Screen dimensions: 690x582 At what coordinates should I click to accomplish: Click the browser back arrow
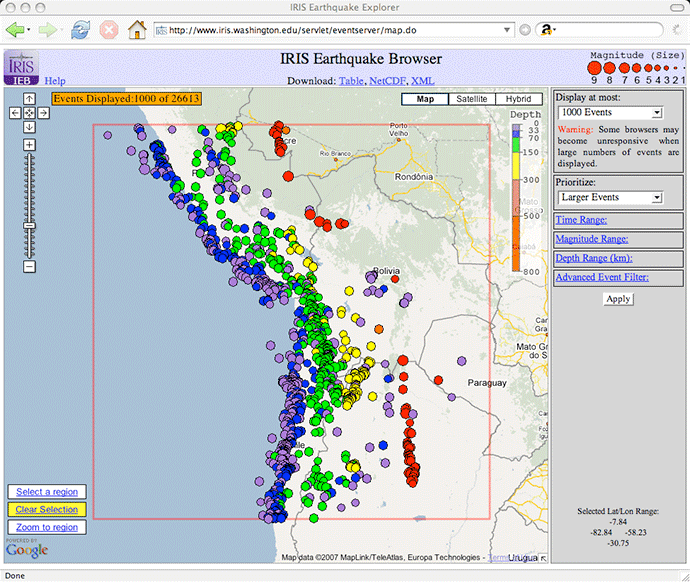tap(15, 30)
